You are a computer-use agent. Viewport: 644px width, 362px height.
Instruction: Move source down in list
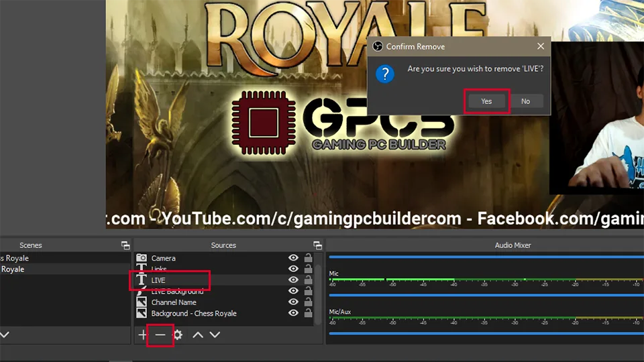(x=215, y=335)
